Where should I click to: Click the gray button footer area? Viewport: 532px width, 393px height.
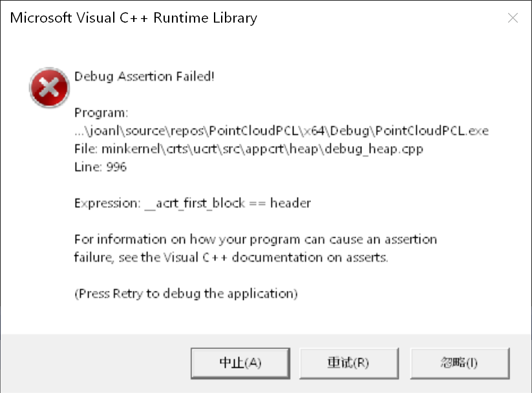97,363
